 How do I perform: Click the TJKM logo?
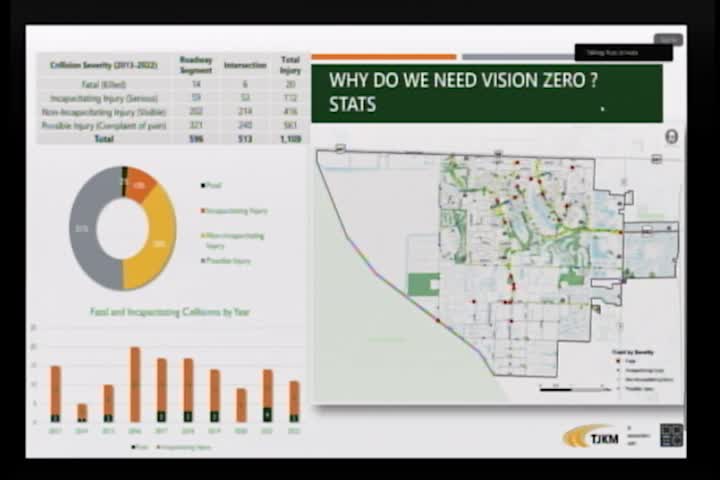591,436
